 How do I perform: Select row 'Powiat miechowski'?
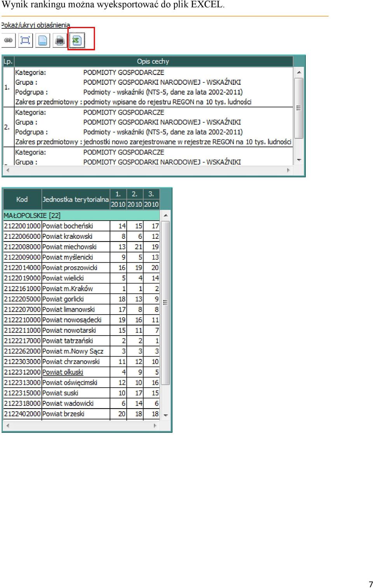(82, 247)
